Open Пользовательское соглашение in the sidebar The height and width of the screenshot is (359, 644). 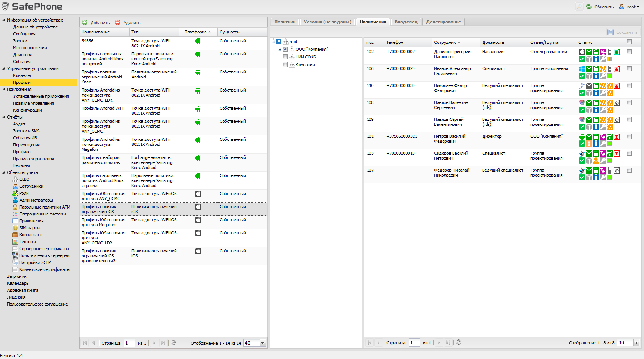point(37,304)
